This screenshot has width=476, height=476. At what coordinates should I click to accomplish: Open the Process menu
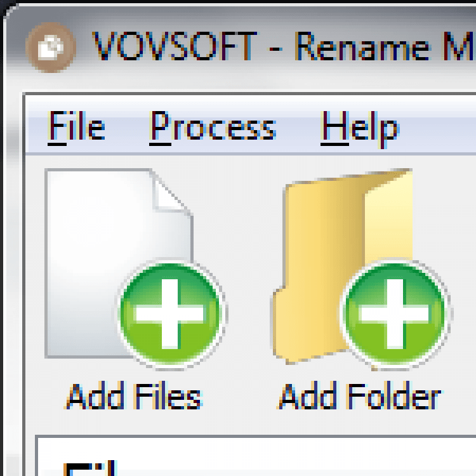213,127
